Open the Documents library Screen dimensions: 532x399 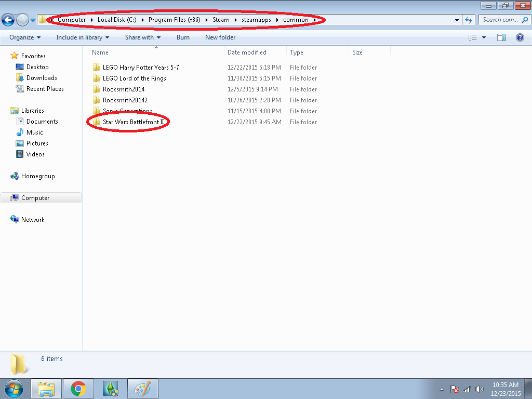(42, 122)
